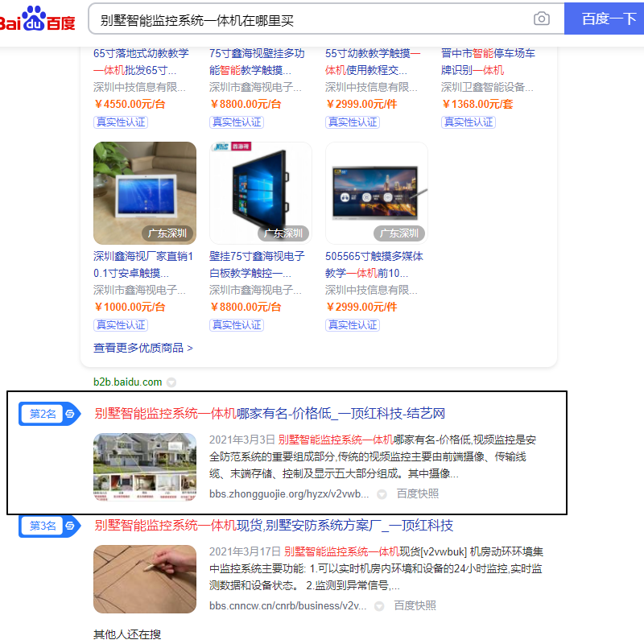This screenshot has width=644, height=644.
Task: Open the 65寸落地式幼教教学一体机 product link
Action: coord(141,62)
